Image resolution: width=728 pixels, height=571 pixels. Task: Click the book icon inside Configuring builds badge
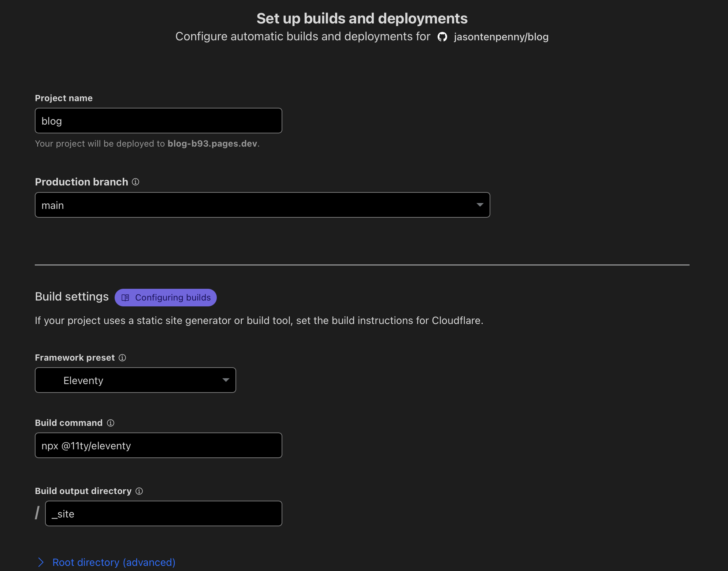click(x=126, y=298)
